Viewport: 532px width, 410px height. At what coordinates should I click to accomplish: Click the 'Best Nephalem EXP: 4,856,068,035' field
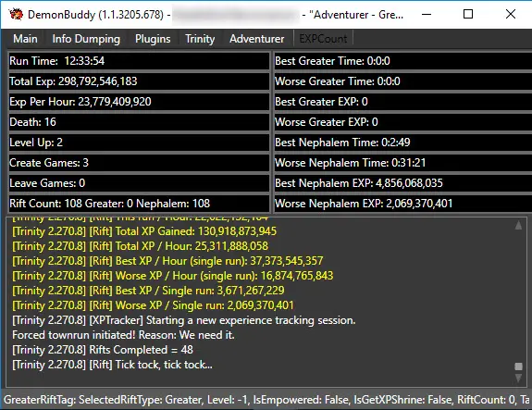tap(403, 183)
